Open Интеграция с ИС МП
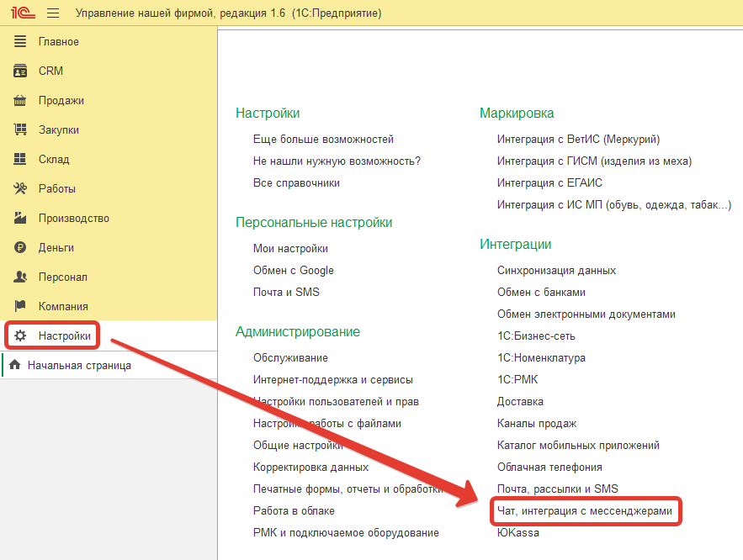The height and width of the screenshot is (560, 743). 614,205
